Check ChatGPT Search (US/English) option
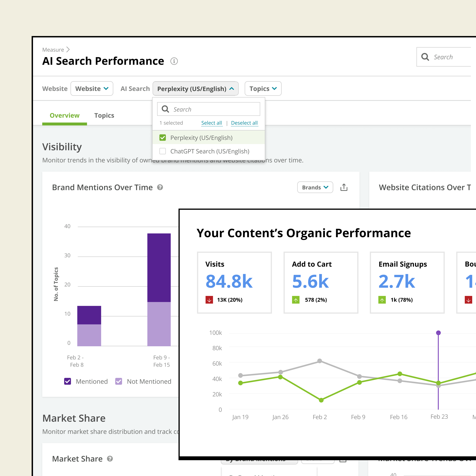Viewport: 476px width, 476px height. 163,151
